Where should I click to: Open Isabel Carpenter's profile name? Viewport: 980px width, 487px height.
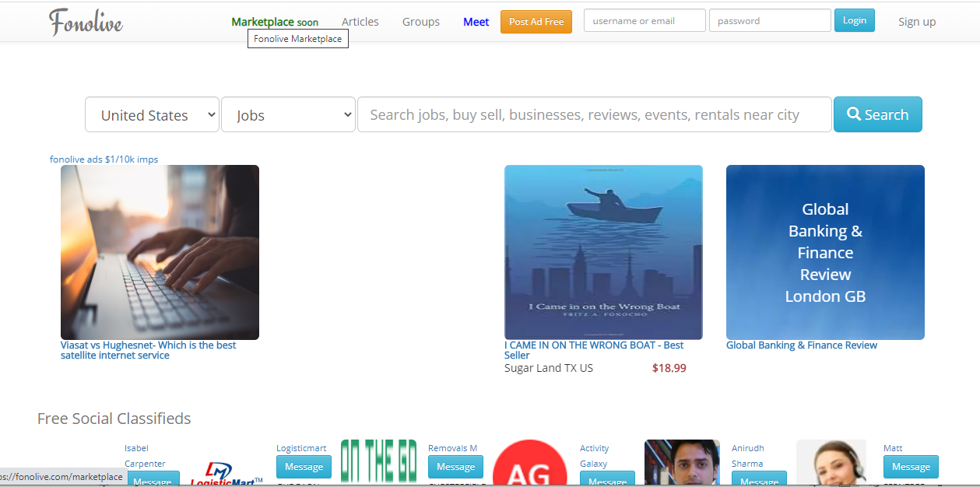coord(145,456)
